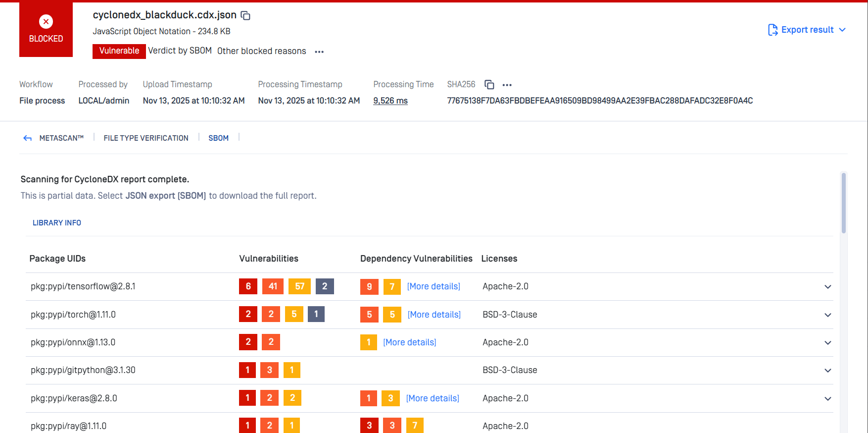Click the red BLOCKED status icon
This screenshot has height=433, width=868.
pyautogui.click(x=46, y=22)
